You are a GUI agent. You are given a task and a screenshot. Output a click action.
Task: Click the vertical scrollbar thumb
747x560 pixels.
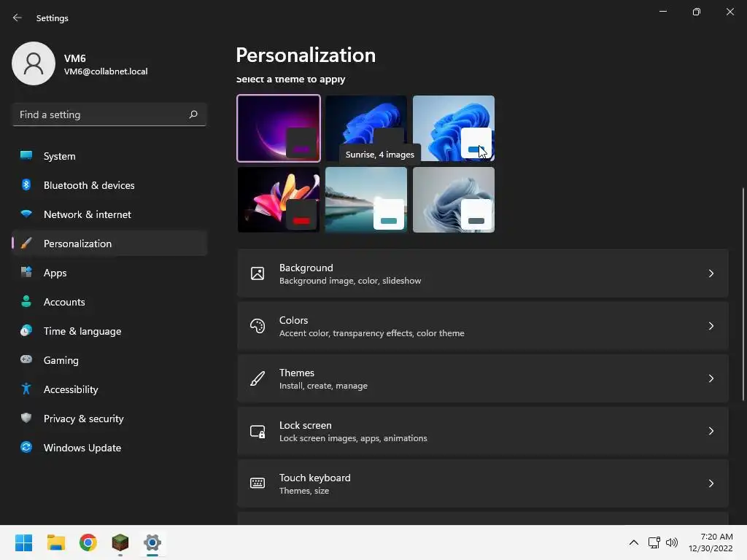[743, 294]
